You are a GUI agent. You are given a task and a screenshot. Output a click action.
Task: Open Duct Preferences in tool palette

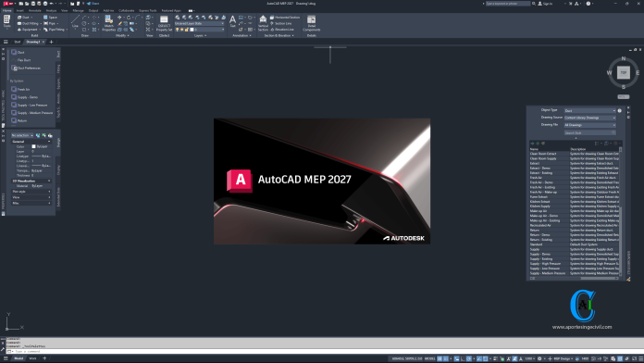[x=26, y=68]
